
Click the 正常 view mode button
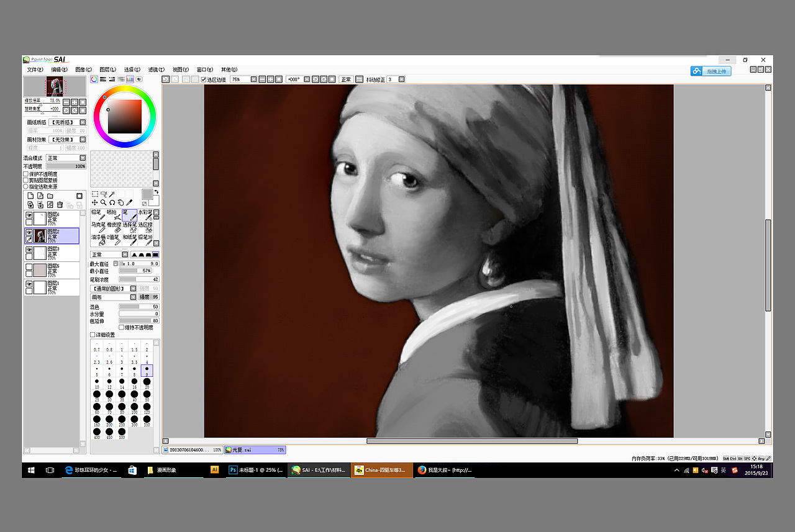pyautogui.click(x=346, y=79)
